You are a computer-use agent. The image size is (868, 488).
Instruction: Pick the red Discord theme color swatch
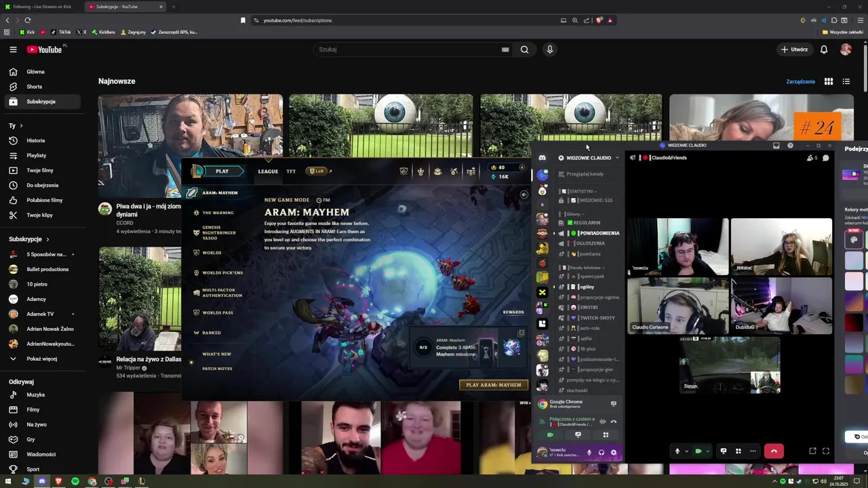tap(854, 322)
